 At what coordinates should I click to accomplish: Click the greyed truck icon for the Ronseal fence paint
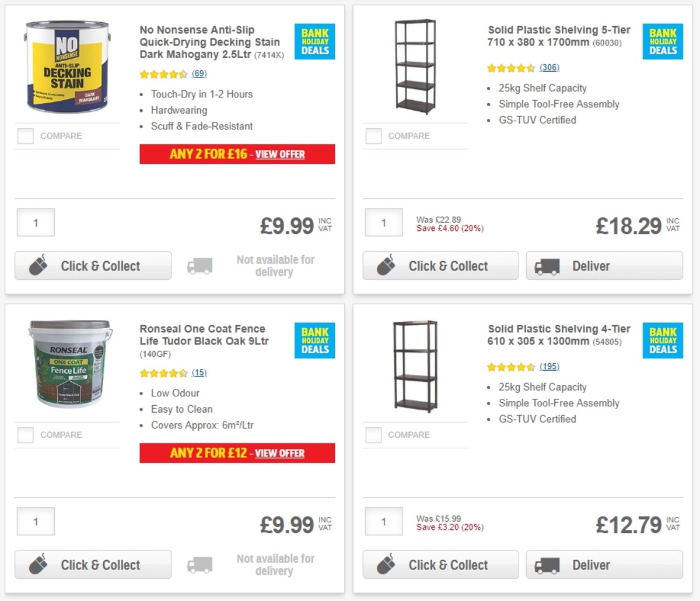tap(199, 564)
